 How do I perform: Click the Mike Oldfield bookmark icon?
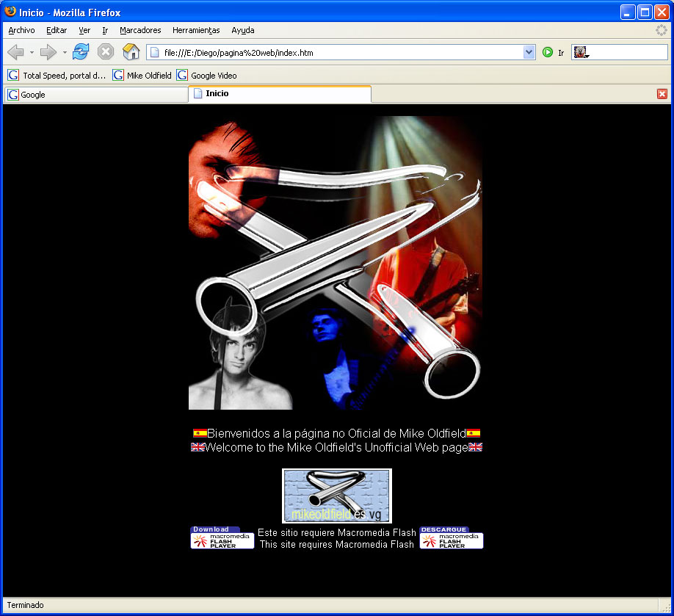[118, 75]
